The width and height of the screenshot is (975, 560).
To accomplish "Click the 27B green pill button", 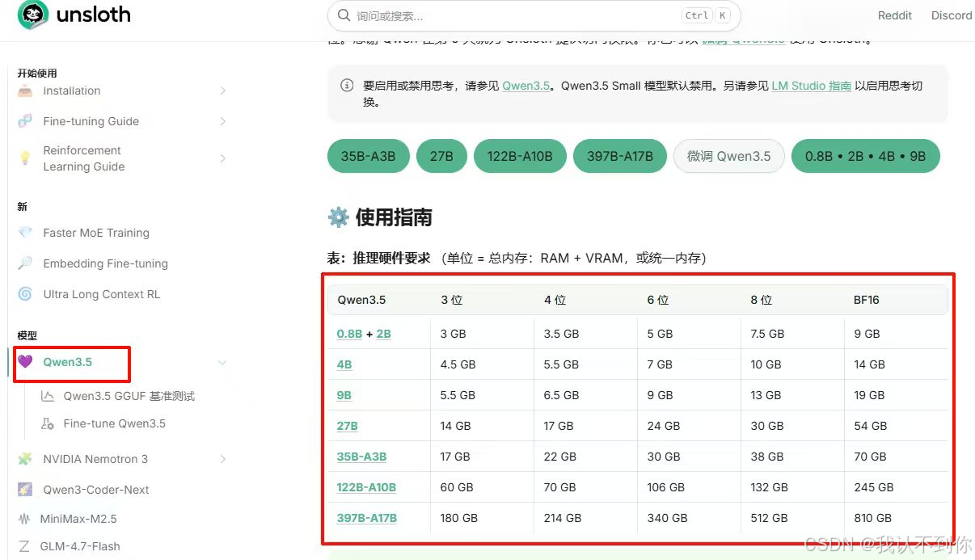I will pyautogui.click(x=441, y=156).
